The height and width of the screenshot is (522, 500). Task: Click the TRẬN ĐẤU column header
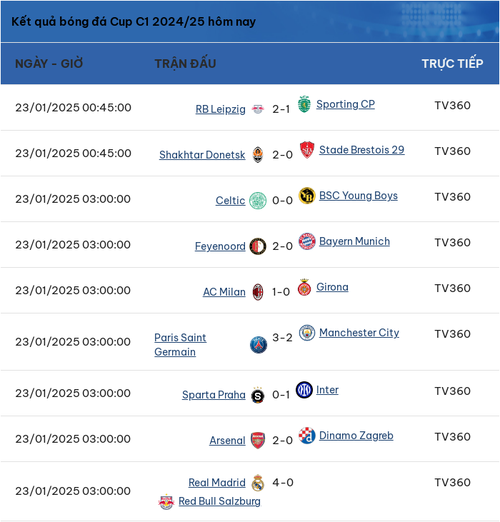click(x=185, y=63)
